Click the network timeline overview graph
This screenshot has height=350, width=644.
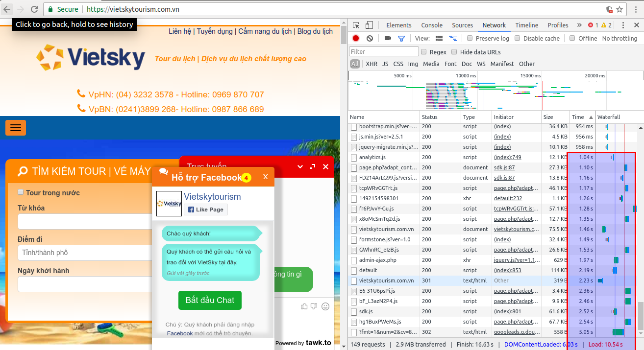(495, 91)
